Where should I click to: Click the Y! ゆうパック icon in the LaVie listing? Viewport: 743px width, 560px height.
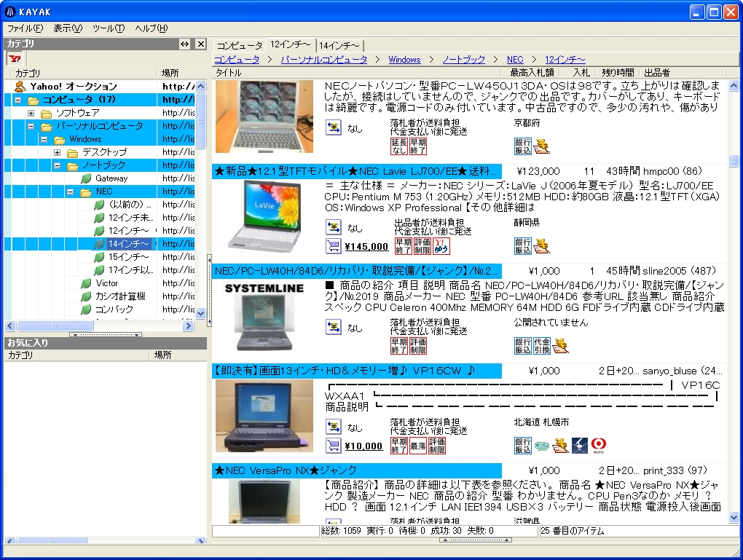coord(441,246)
